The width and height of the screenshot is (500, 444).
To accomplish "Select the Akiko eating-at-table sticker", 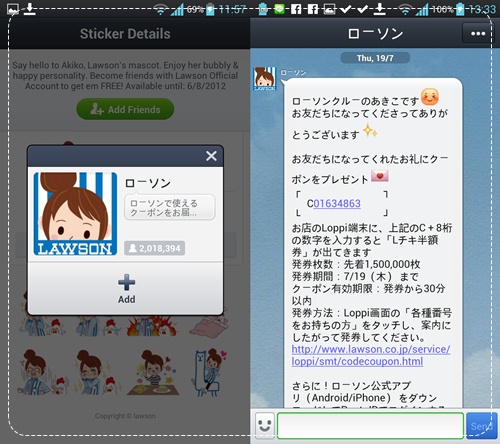I will pyautogui.click(x=154, y=372).
